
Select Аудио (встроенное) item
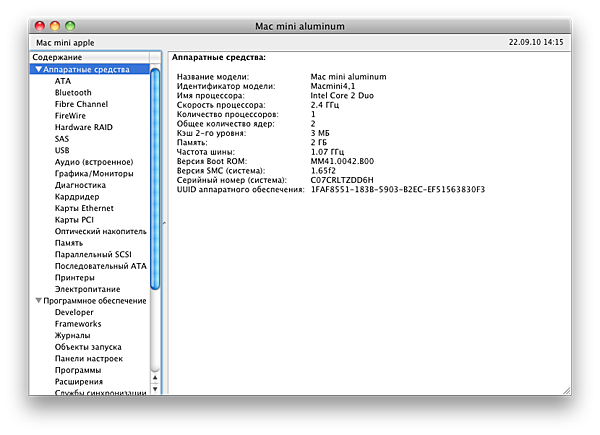tap(94, 162)
